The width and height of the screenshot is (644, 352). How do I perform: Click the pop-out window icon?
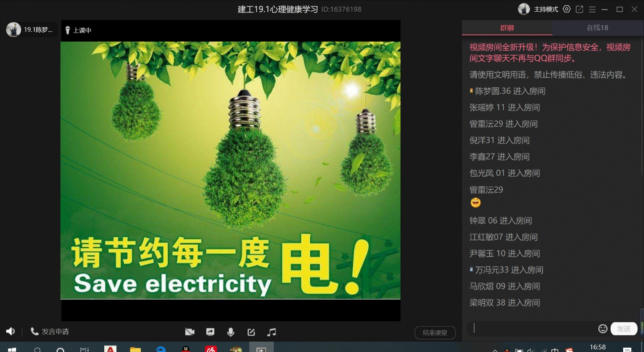tap(579, 9)
